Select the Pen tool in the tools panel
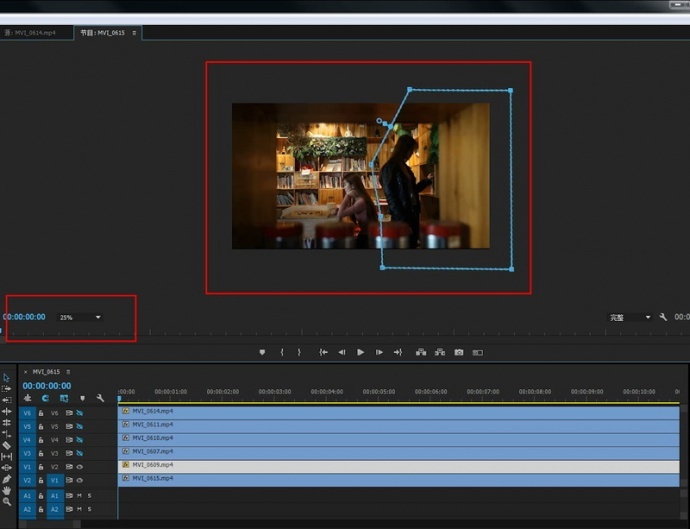Screen dimensions: 690x529 coord(6,479)
